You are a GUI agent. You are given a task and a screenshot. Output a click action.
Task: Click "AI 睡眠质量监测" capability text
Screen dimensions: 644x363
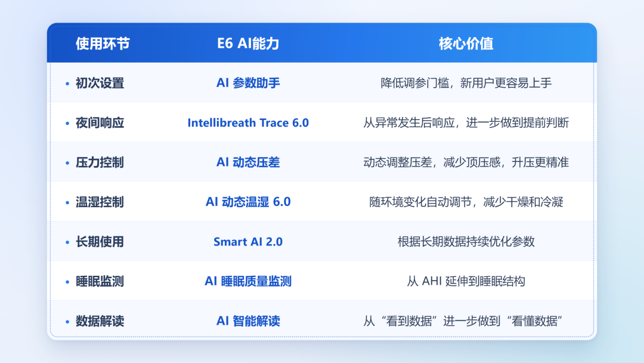[x=248, y=281]
